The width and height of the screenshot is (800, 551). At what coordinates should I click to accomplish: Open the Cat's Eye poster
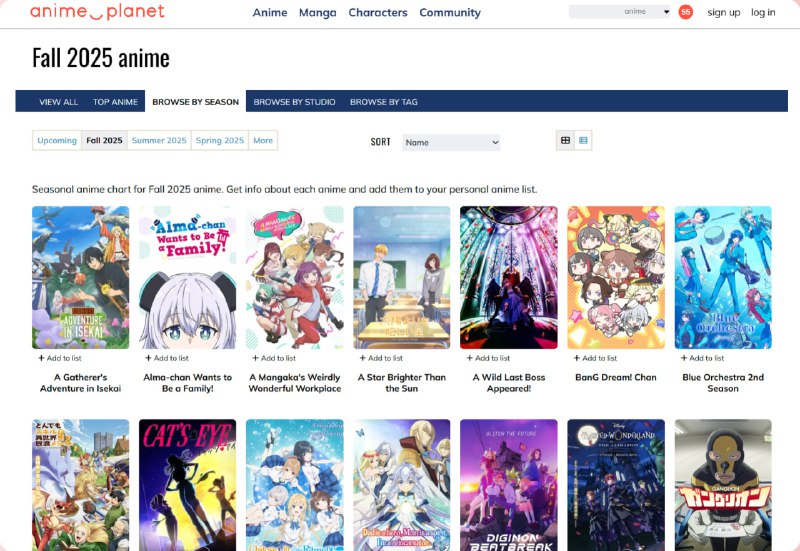[x=188, y=485]
